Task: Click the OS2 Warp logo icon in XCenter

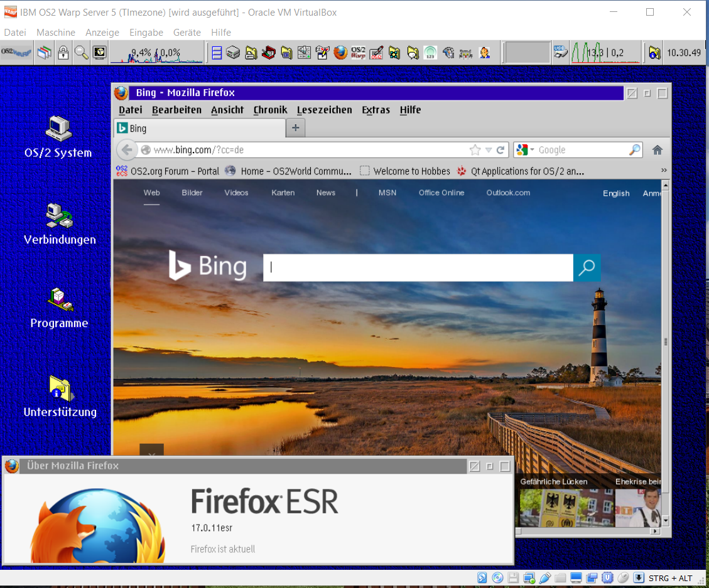Action: (x=359, y=53)
